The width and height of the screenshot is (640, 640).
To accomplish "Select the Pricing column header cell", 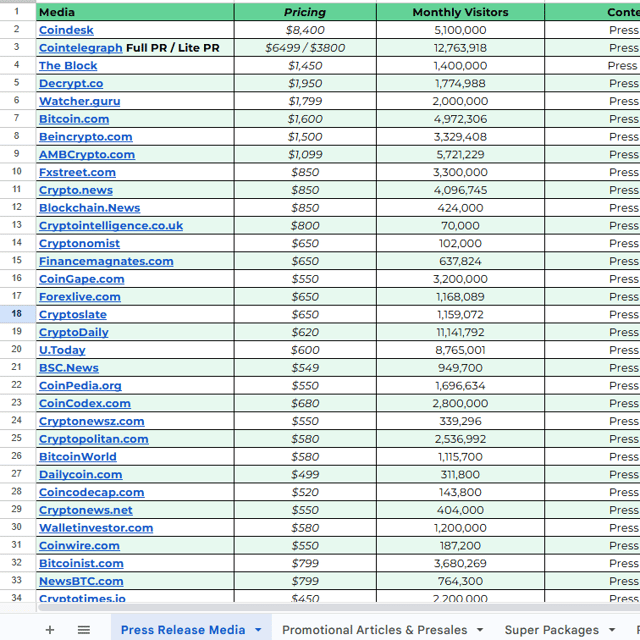I will point(305,12).
